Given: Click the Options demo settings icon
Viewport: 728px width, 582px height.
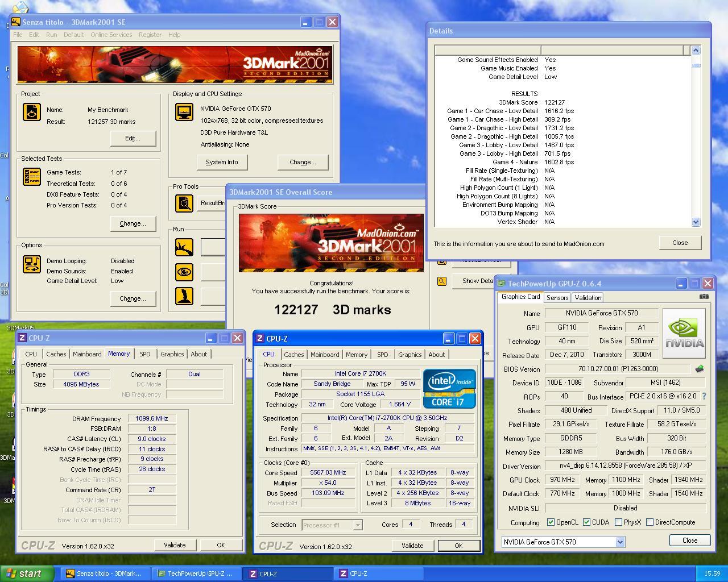Looking at the screenshot, I should pyautogui.click(x=31, y=264).
